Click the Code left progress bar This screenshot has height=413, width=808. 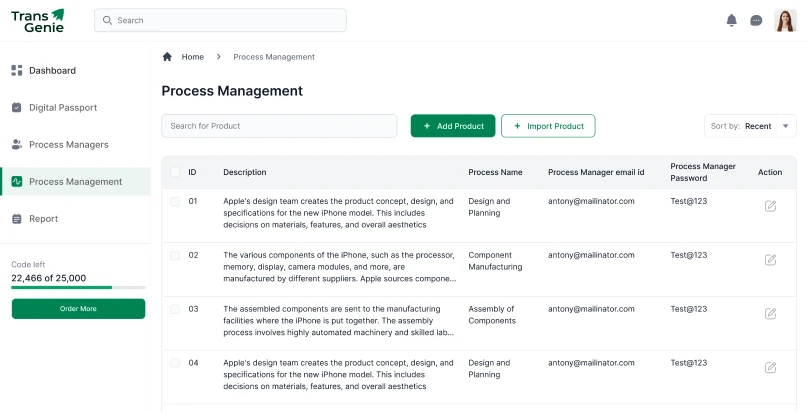(78, 288)
